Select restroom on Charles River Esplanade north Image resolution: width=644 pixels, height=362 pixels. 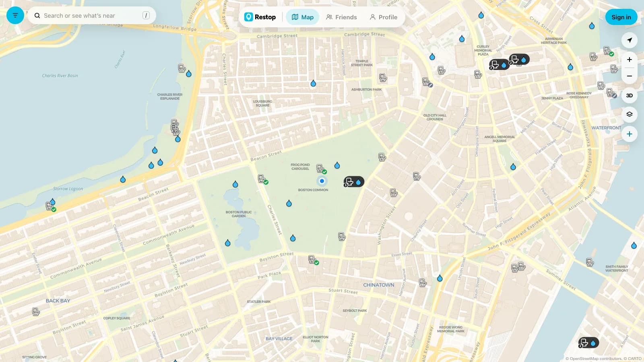[x=182, y=68]
